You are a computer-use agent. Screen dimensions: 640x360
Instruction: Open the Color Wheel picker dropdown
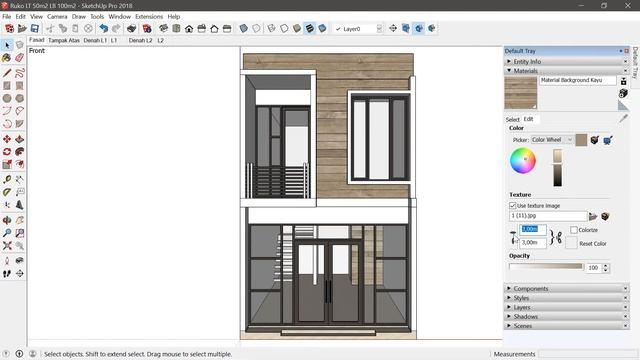pyautogui.click(x=552, y=140)
